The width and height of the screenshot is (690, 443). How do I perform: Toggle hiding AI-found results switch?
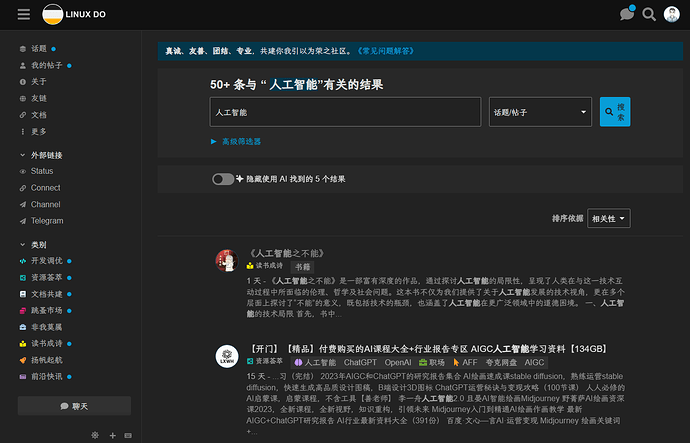[x=223, y=179]
